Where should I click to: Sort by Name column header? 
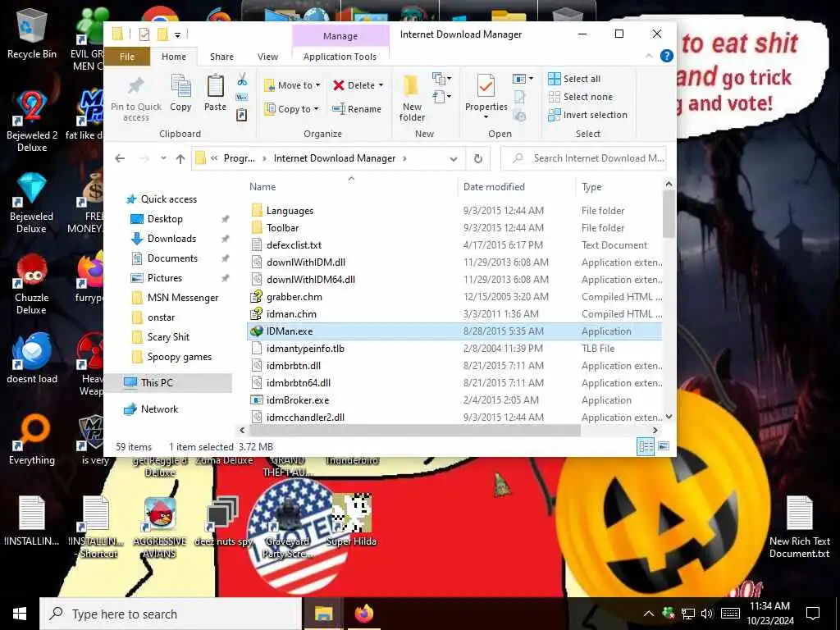coord(262,187)
